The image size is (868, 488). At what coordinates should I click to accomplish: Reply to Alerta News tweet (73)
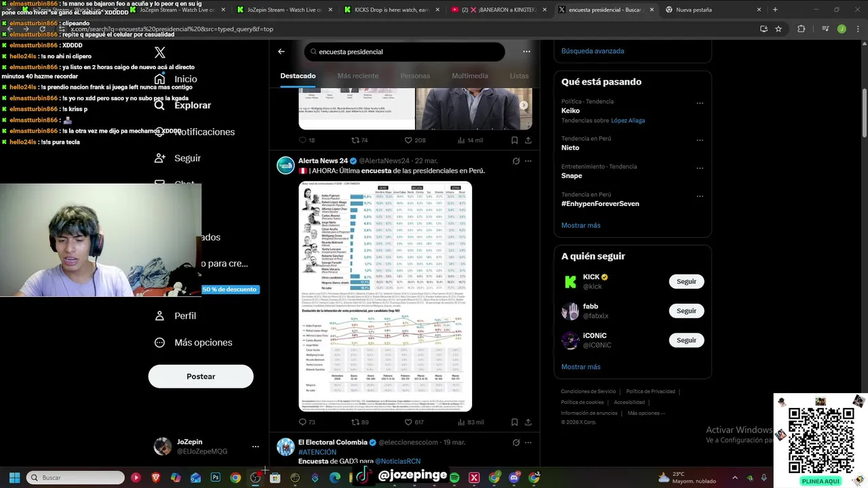click(x=307, y=422)
